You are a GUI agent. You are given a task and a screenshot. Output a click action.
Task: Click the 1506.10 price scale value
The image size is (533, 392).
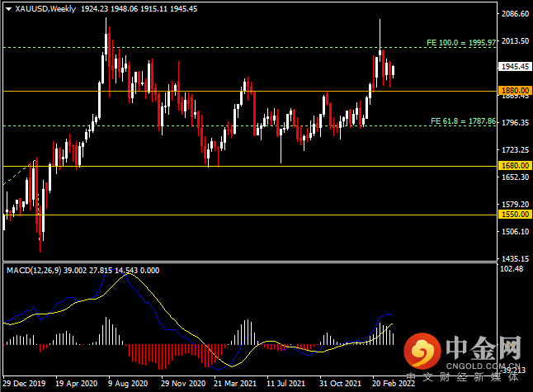[516, 232]
